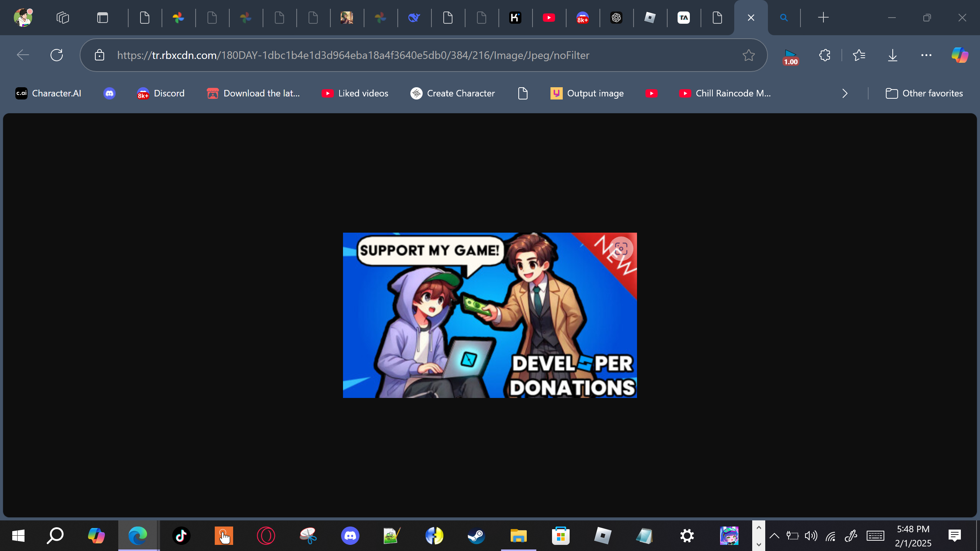This screenshot has width=980, height=551.
Task: Open the Downloads panel
Action: pos(892,55)
